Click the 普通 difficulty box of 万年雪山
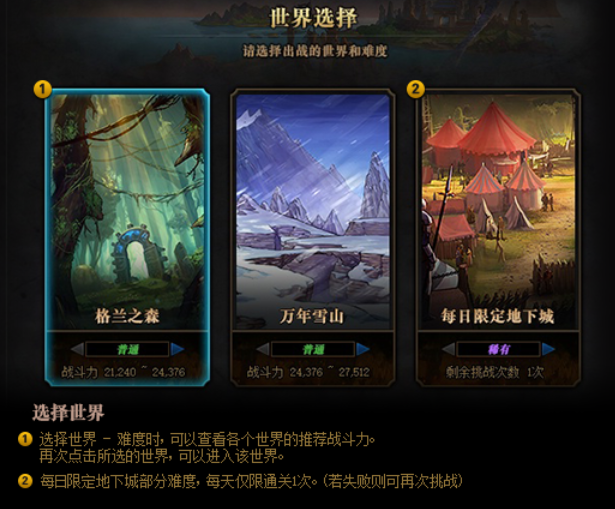This screenshot has width=615, height=509. [x=313, y=349]
